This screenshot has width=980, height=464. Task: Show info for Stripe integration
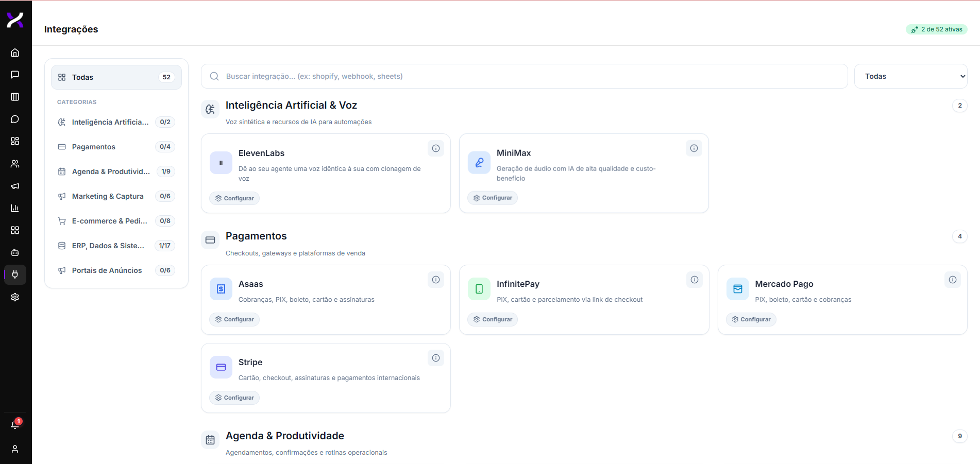436,358
